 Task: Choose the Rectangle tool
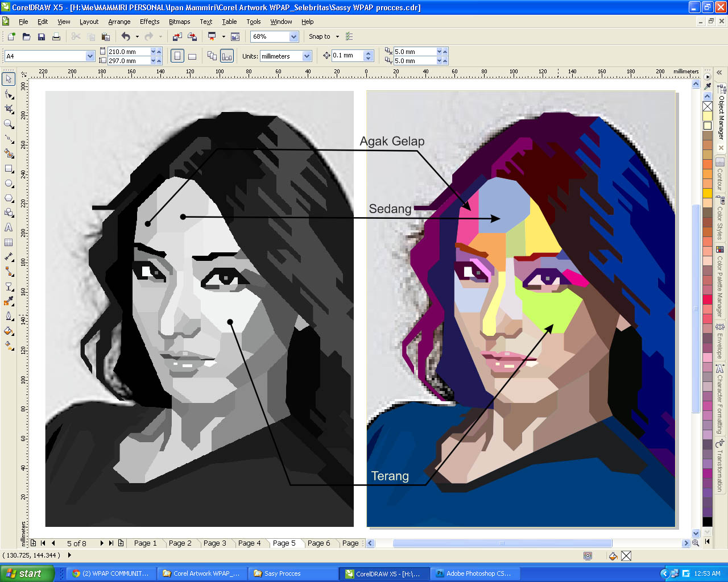pos(9,168)
